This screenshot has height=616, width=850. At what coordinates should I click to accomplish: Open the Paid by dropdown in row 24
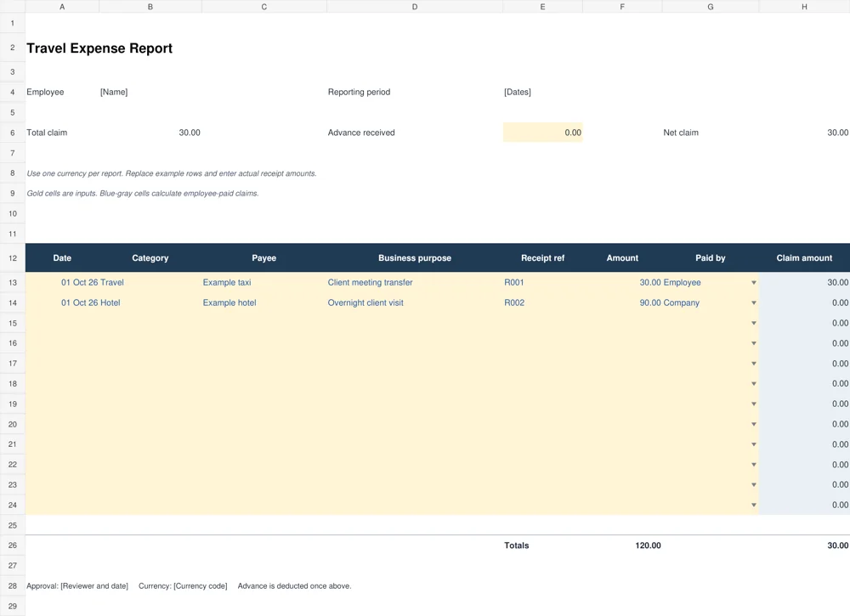[x=753, y=505]
